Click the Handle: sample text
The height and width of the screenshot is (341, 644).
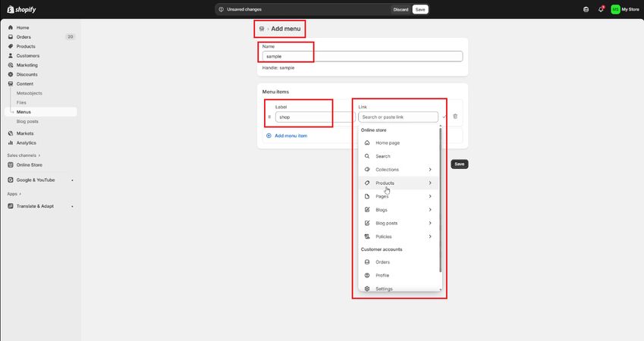278,67
